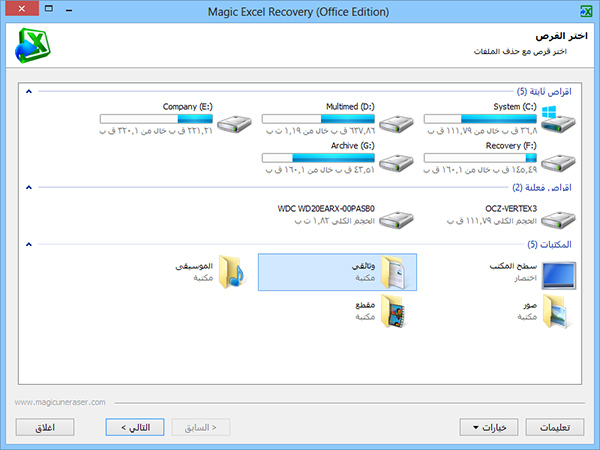Collapse the libraries (المكتبات) group
Viewport: 600px width, 450px height.
29,244
